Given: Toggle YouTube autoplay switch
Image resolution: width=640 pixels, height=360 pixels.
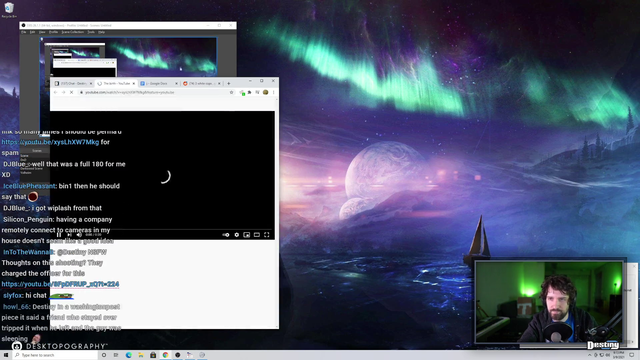Looking at the screenshot, I should pyautogui.click(x=226, y=235).
